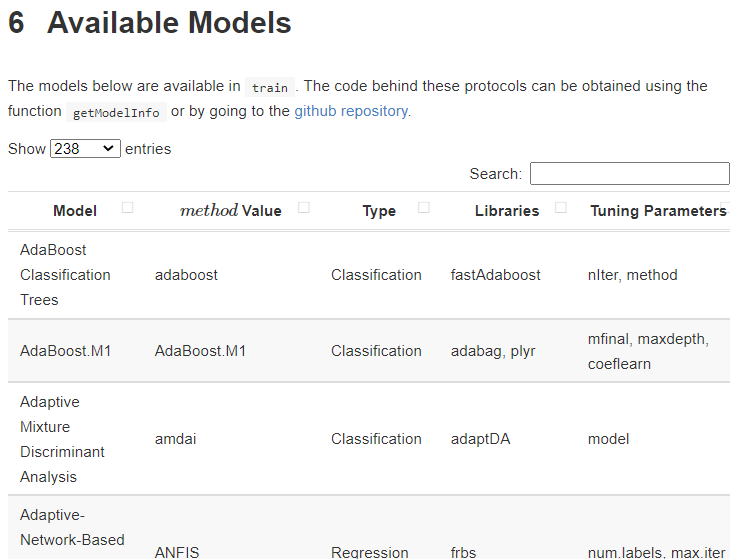Click the Type column header label
The image size is (744, 559).
click(379, 211)
